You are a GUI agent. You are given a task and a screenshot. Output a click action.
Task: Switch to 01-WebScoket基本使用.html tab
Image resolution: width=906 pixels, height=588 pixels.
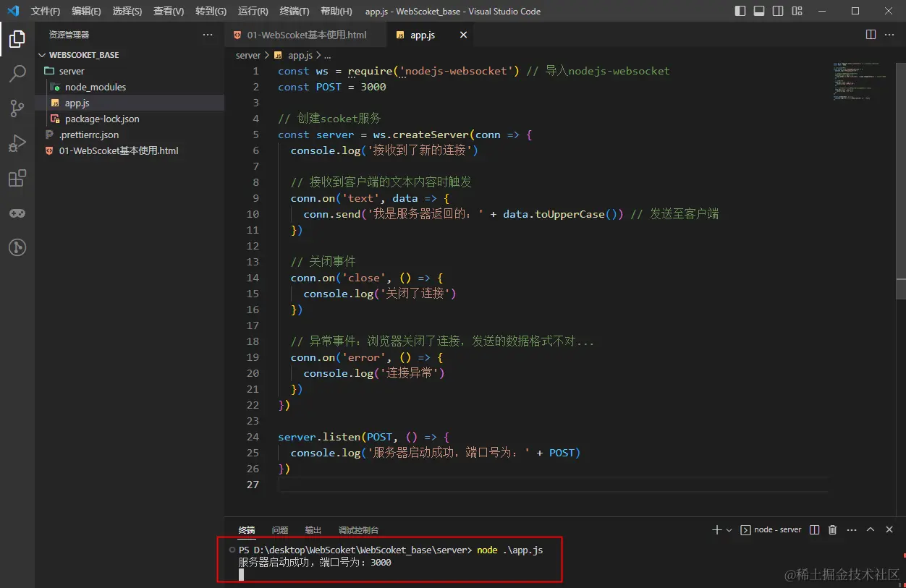[x=306, y=35]
